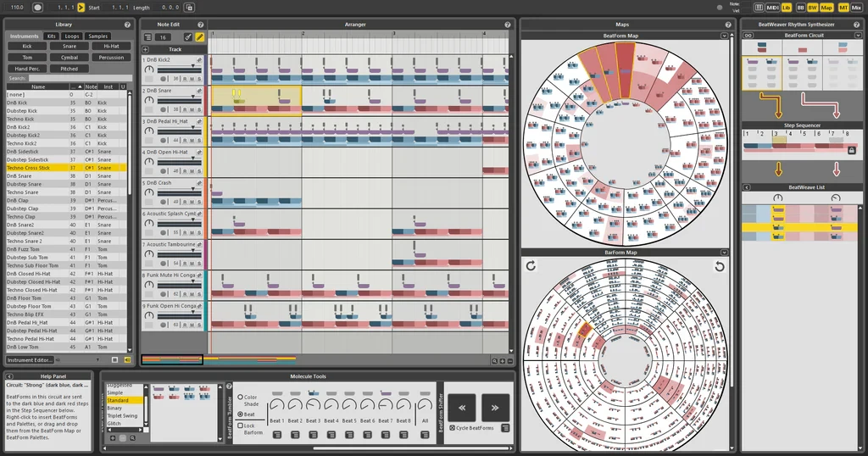Click the add track plus icon
The width and height of the screenshot is (868, 456).
[x=146, y=49]
